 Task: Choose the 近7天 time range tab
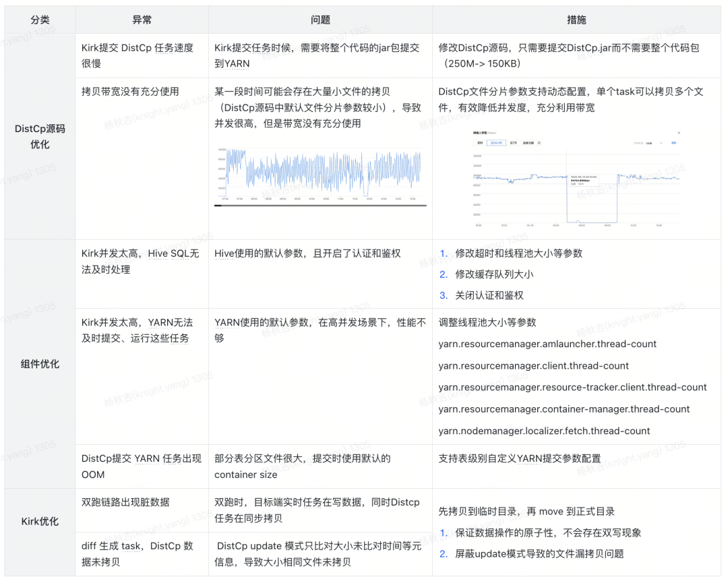(x=514, y=143)
